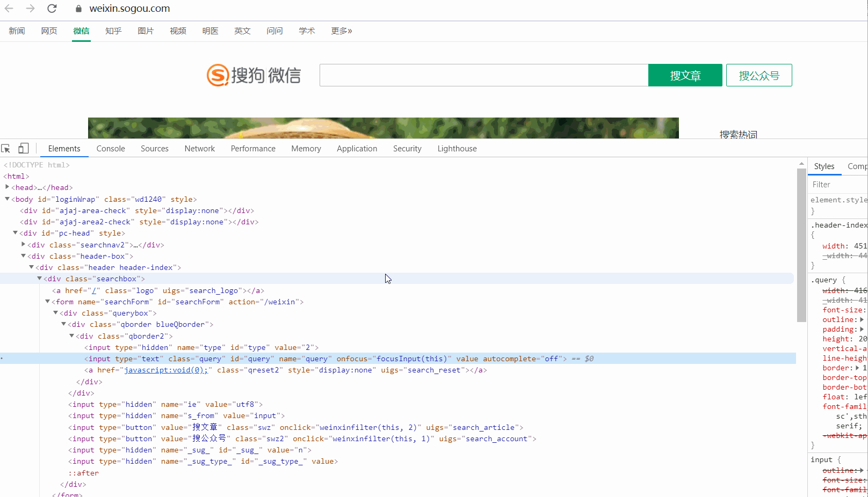Open 图片 navigation link
Viewport: 868px width, 497px height.
[x=146, y=31]
